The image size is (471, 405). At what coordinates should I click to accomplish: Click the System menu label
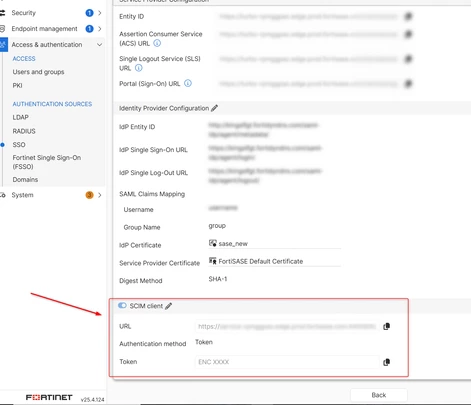tap(23, 195)
